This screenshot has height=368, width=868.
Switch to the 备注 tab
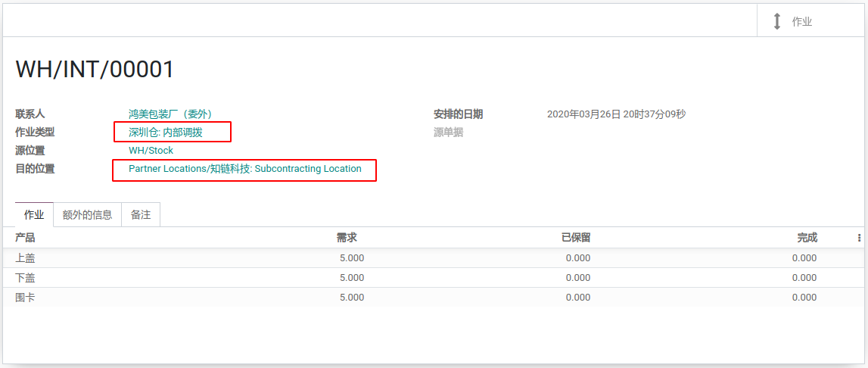click(x=141, y=215)
